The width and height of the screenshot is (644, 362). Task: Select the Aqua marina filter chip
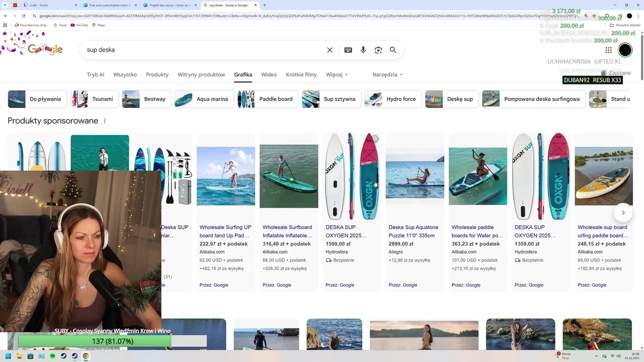pos(204,99)
